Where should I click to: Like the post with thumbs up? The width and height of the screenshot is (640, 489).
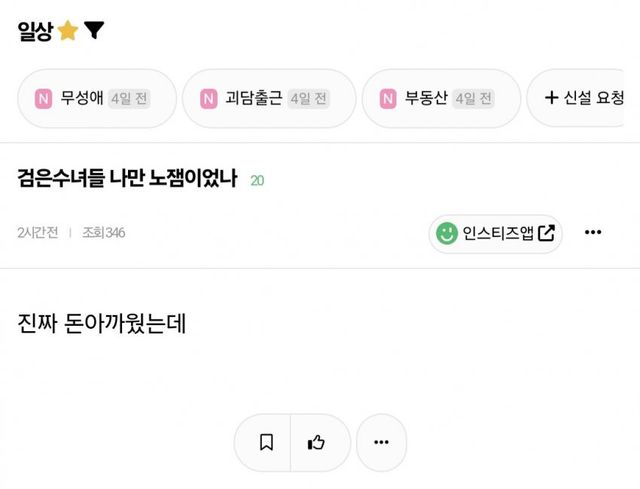tap(317, 442)
